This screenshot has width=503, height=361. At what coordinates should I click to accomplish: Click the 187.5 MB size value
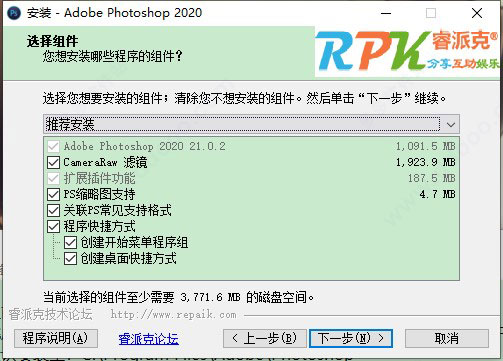coord(432,178)
